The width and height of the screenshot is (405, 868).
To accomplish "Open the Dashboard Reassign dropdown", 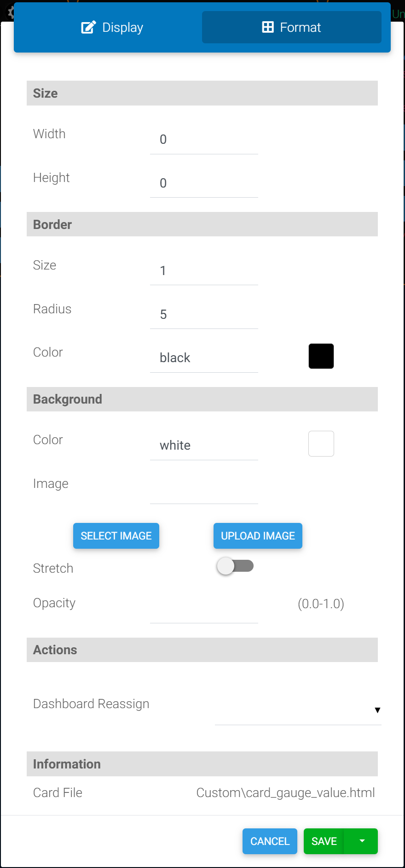I will tap(298, 710).
